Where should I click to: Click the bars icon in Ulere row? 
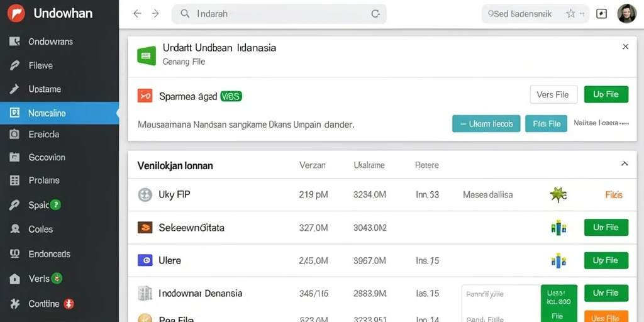coord(558,260)
